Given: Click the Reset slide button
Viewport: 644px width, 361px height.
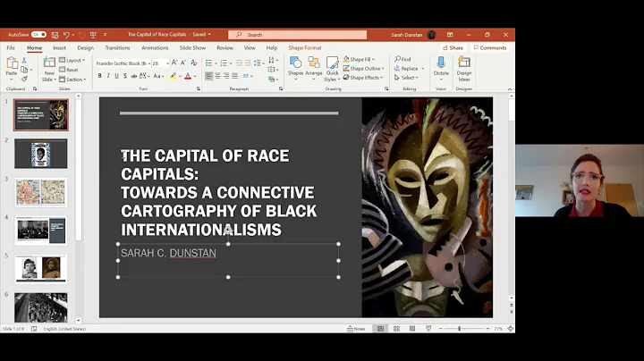Looking at the screenshot, I should [x=69, y=70].
